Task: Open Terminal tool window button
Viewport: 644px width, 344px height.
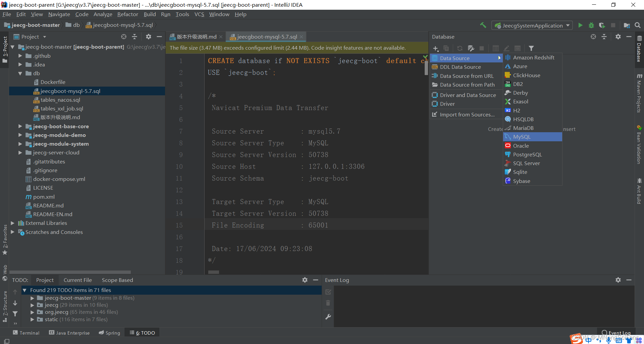Action: click(26, 333)
